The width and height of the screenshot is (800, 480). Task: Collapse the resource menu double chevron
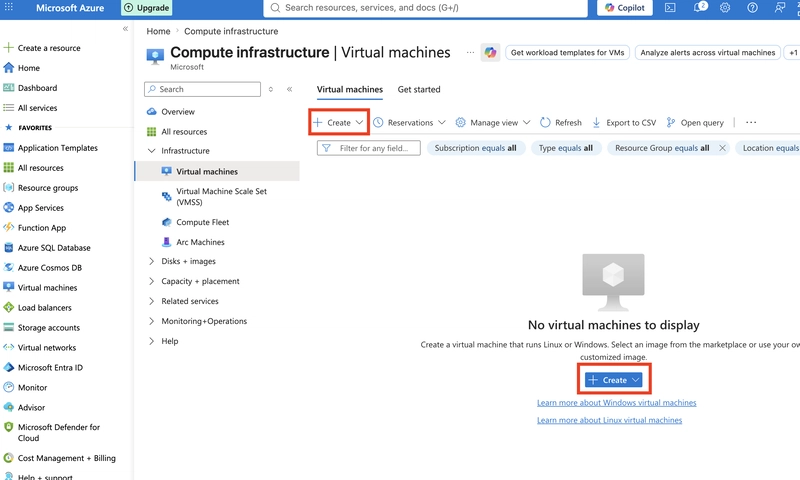coord(289,89)
